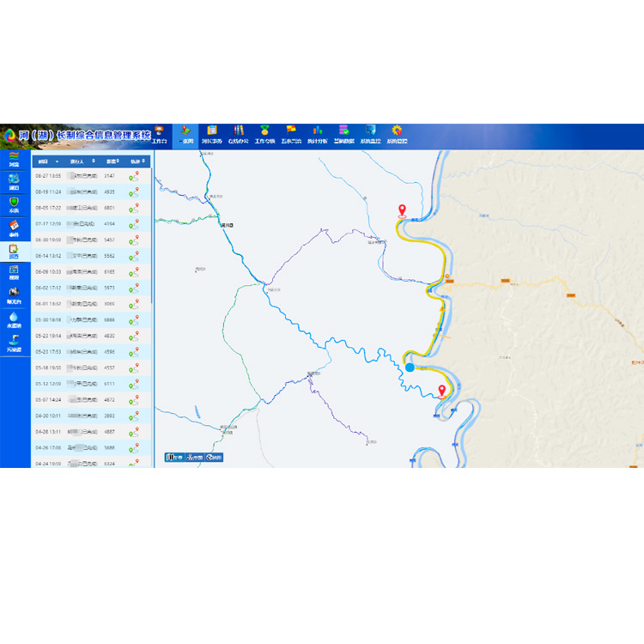This screenshot has width=644, height=644.
Task: Show track for the 05-23 19:14 patrol
Action: [x=134, y=336]
